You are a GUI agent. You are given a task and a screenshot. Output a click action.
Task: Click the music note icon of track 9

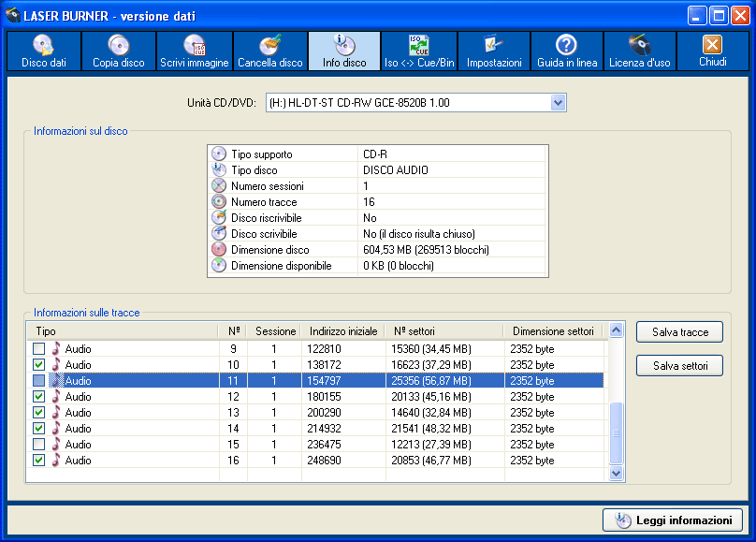(x=56, y=348)
